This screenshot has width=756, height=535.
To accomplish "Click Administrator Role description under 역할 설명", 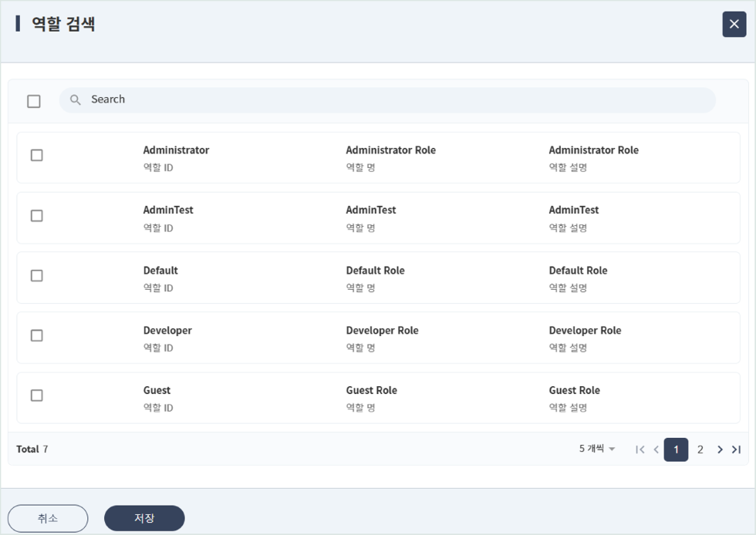I will click(593, 150).
